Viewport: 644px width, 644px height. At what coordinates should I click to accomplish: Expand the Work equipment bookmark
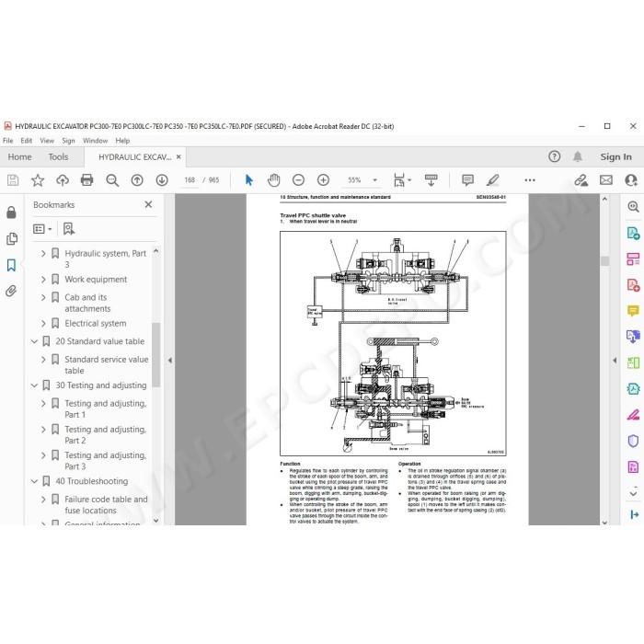coord(43,280)
